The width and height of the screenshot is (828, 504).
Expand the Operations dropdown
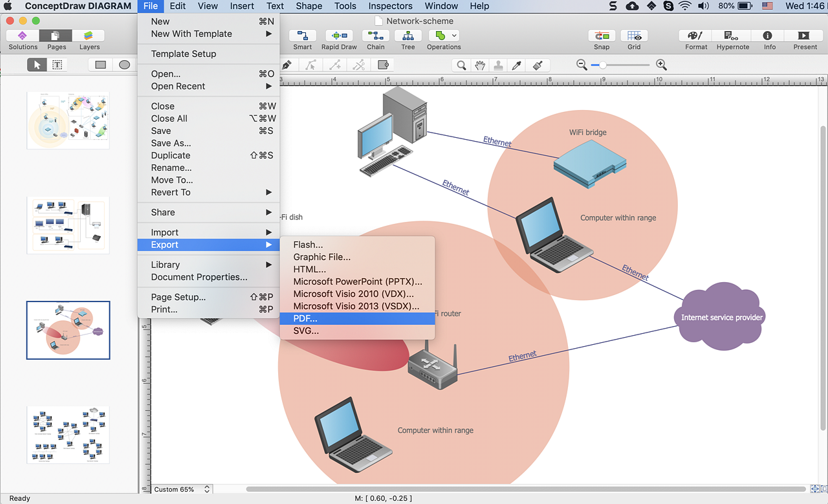(x=455, y=36)
